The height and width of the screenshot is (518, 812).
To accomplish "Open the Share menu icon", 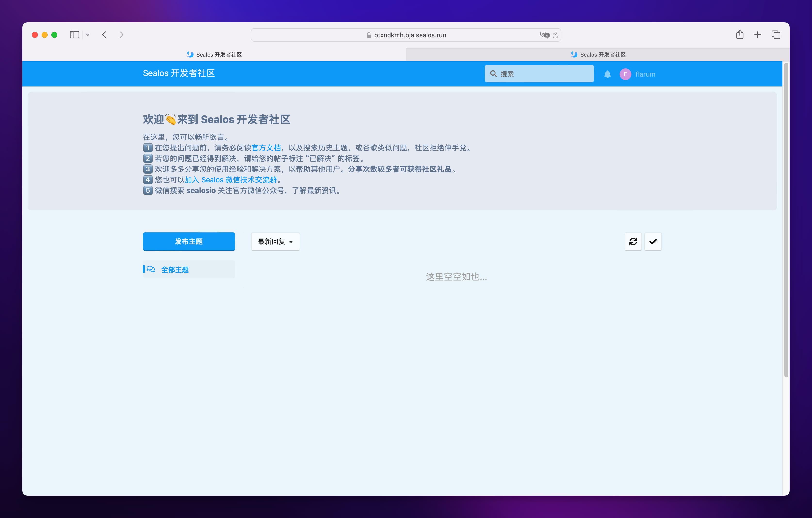I will 739,34.
